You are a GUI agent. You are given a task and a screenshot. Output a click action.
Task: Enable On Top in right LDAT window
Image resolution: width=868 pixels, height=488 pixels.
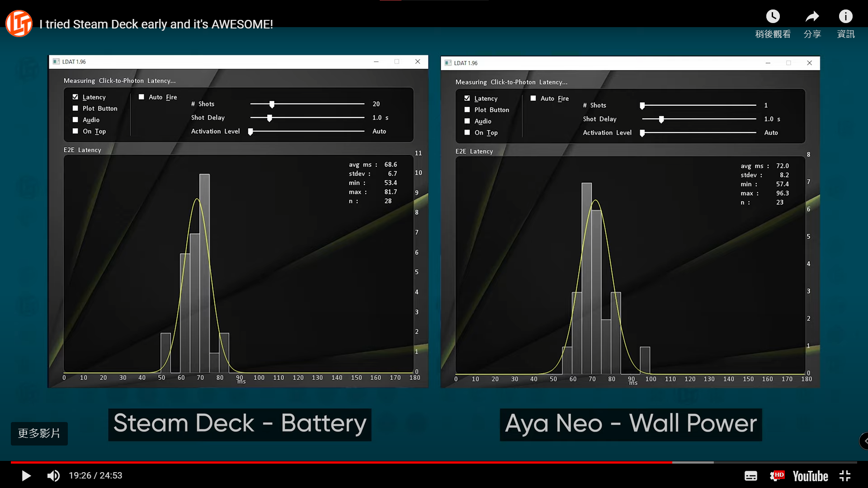[467, 132]
